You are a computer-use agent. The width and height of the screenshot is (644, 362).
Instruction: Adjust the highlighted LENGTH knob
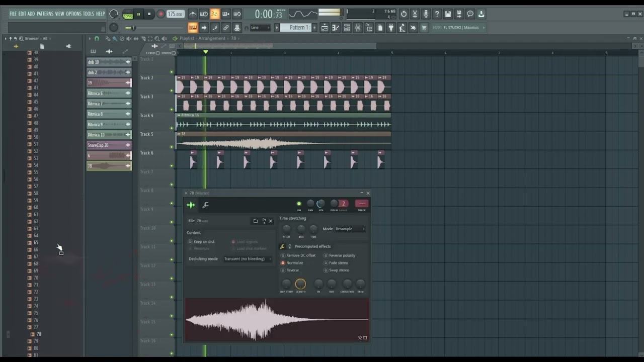(x=300, y=284)
